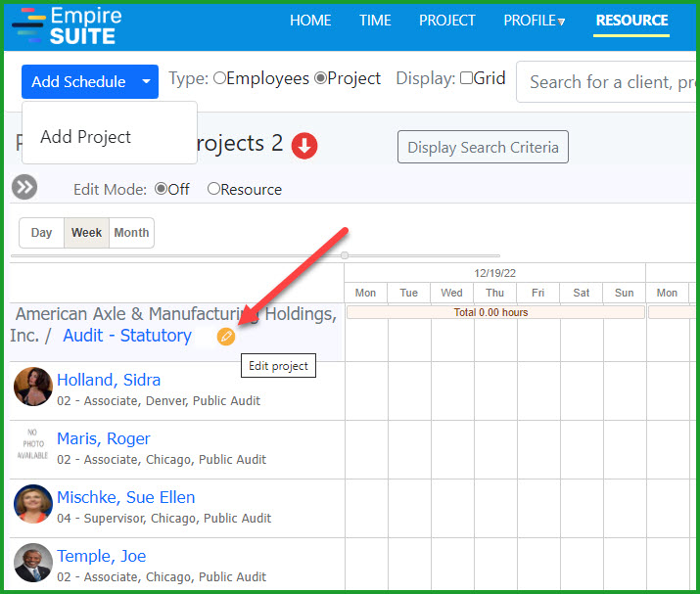700x594 pixels.
Task: Click the Fri column header
Action: 537,293
